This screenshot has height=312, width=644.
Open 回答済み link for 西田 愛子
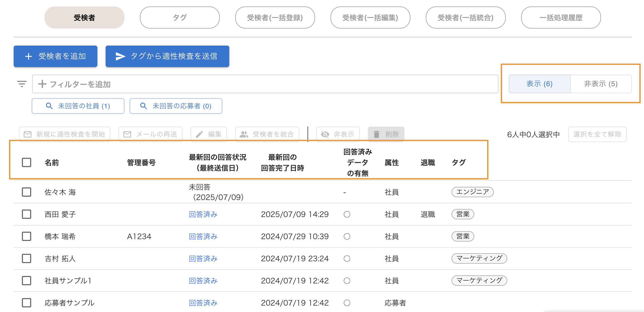[203, 214]
